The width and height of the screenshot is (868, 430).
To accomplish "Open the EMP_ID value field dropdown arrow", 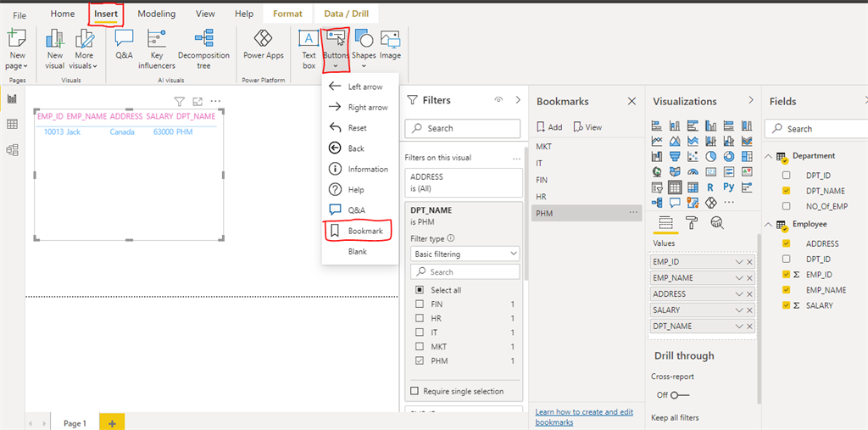I will 739,262.
